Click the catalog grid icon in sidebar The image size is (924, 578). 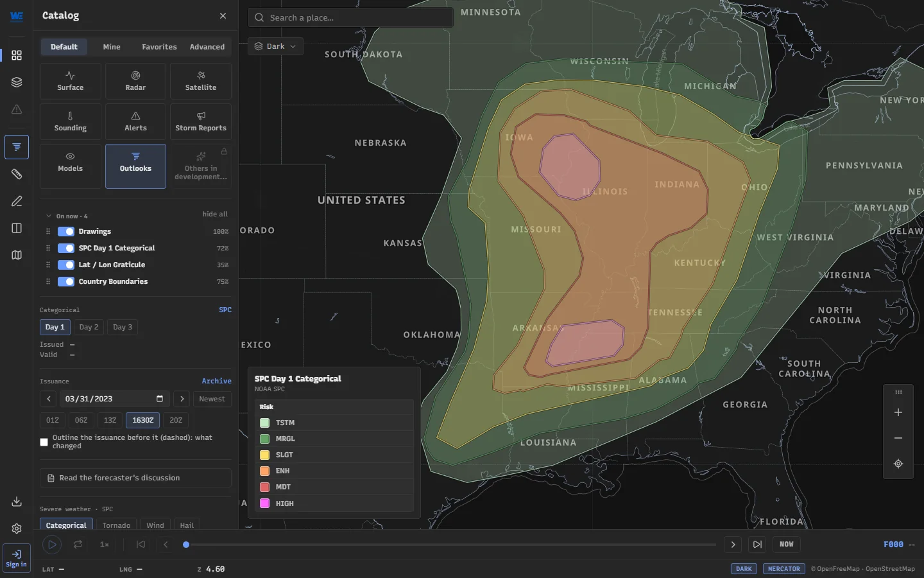point(17,55)
